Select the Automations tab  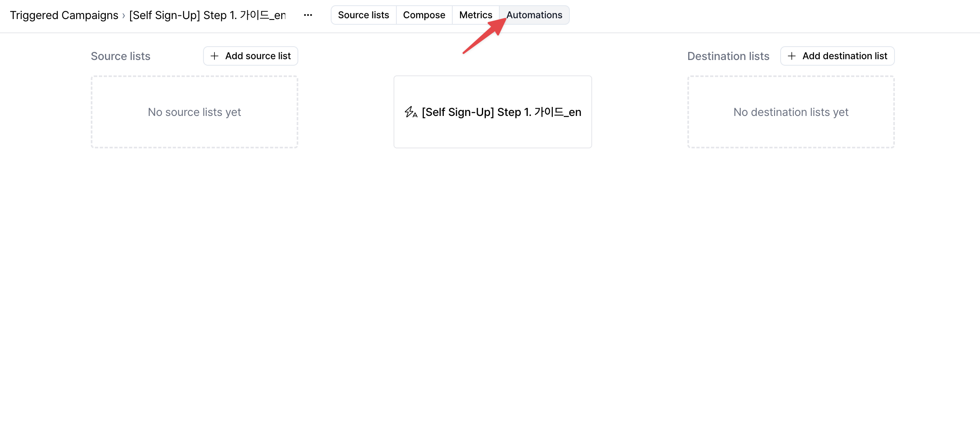[x=534, y=15]
